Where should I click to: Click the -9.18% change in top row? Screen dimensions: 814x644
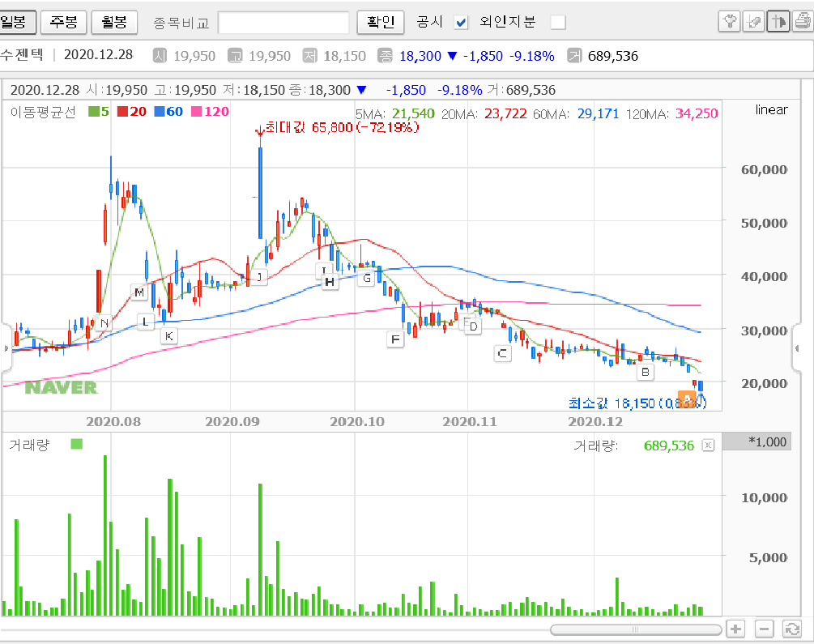click(531, 56)
